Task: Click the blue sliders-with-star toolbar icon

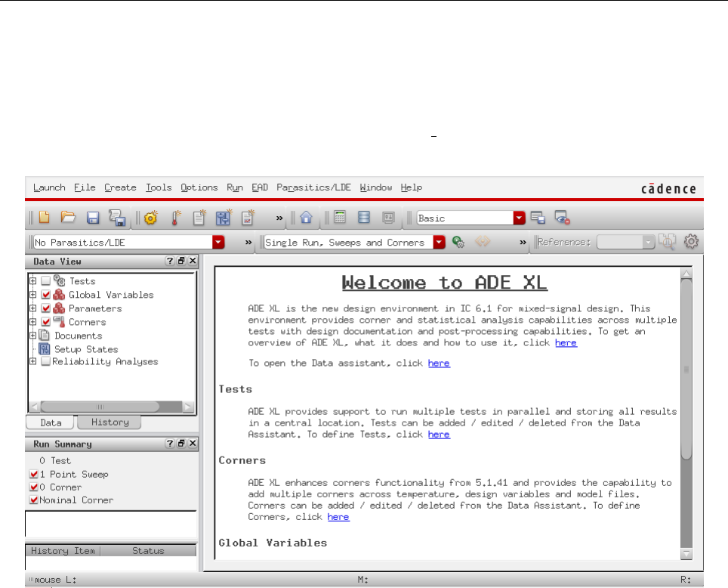Action: tap(224, 218)
